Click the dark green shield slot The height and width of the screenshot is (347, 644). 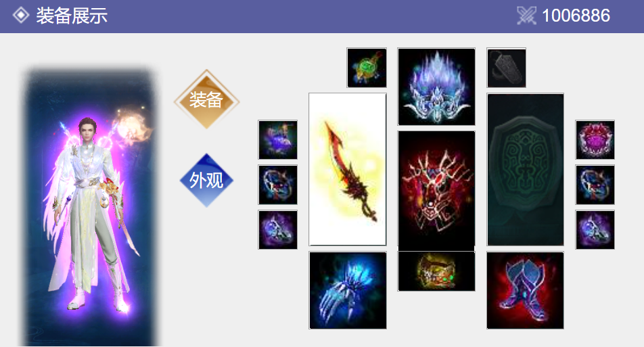[525, 169]
